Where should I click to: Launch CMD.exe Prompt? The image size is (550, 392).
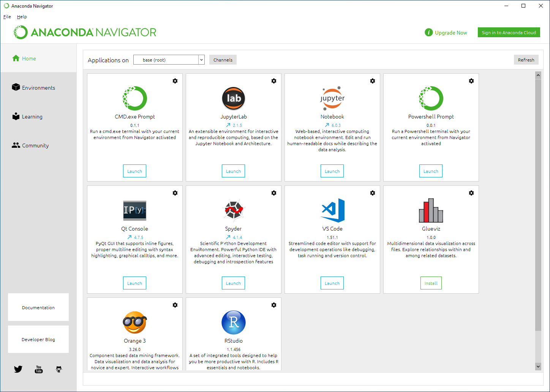[134, 171]
